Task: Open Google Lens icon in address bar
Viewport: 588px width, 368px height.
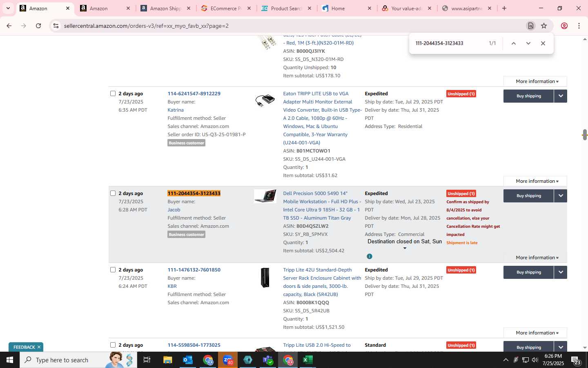Action: click(x=530, y=26)
